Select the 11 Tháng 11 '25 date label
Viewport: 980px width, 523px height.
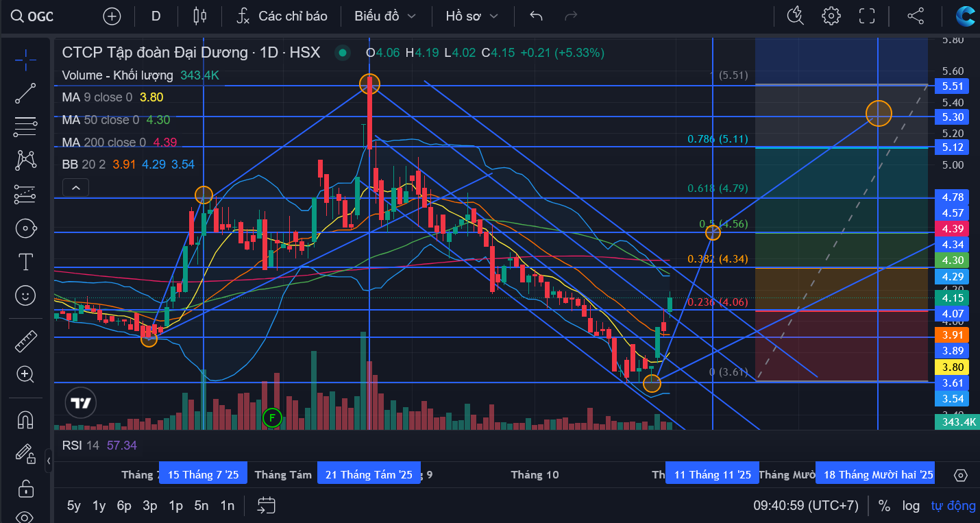pos(713,475)
